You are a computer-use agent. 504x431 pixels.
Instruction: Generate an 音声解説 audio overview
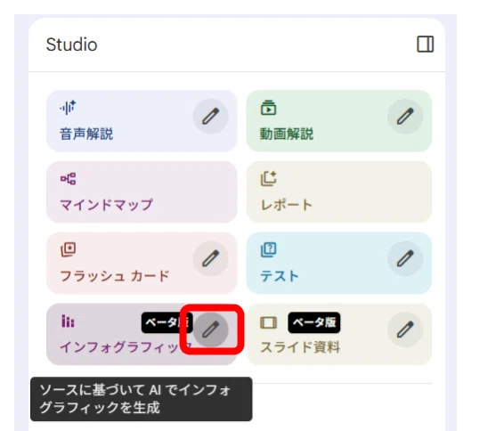[x=142, y=121]
